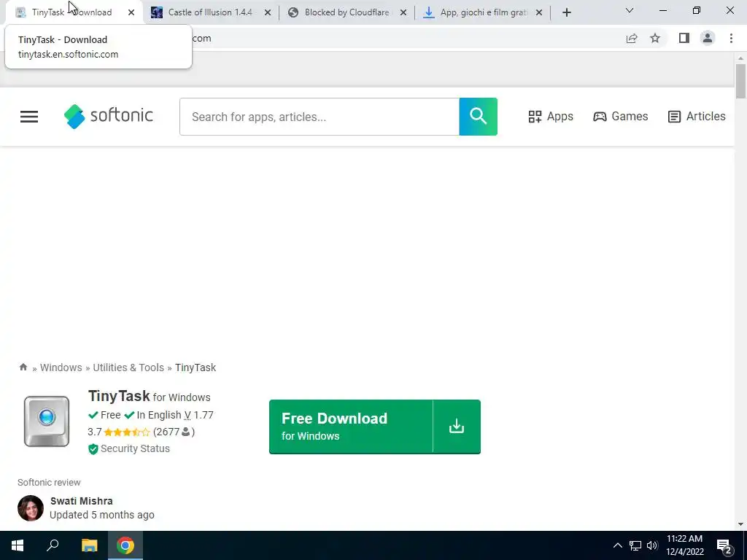Open the Apps section
The height and width of the screenshot is (560, 747).
[551, 117]
